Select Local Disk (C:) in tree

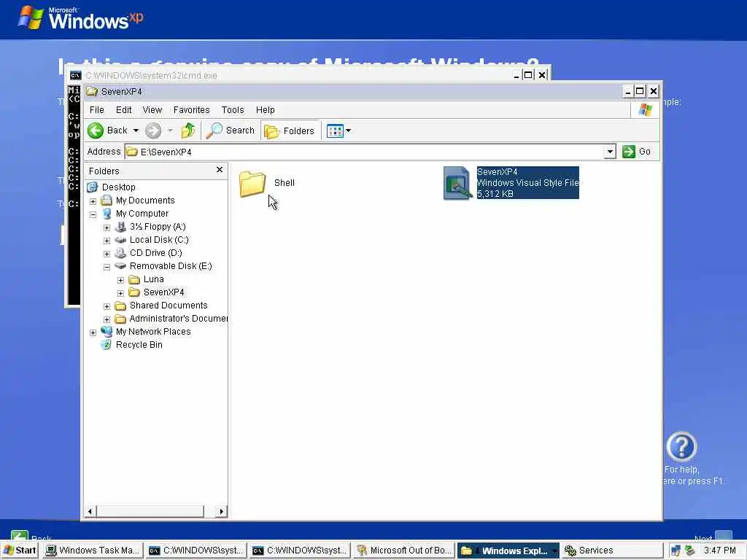coord(159,240)
